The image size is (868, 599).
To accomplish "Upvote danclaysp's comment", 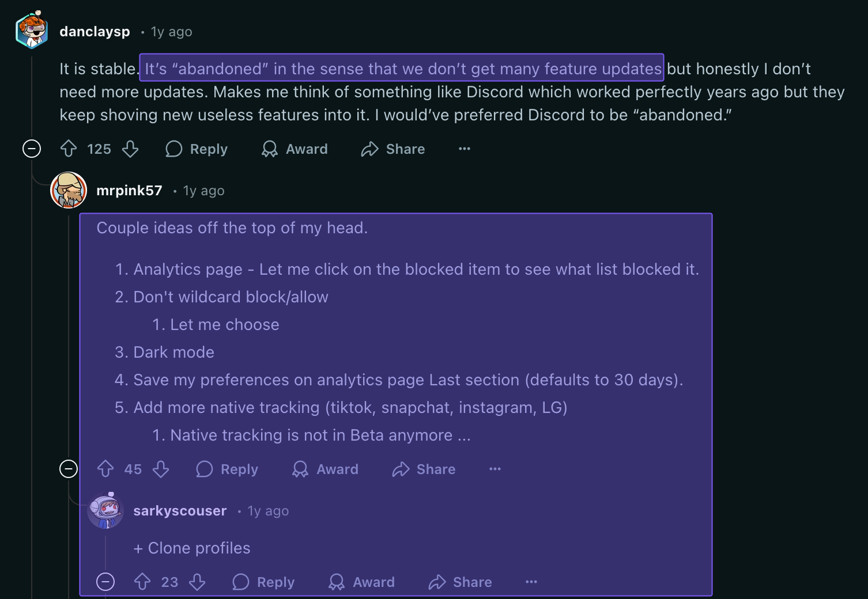I will click(69, 149).
